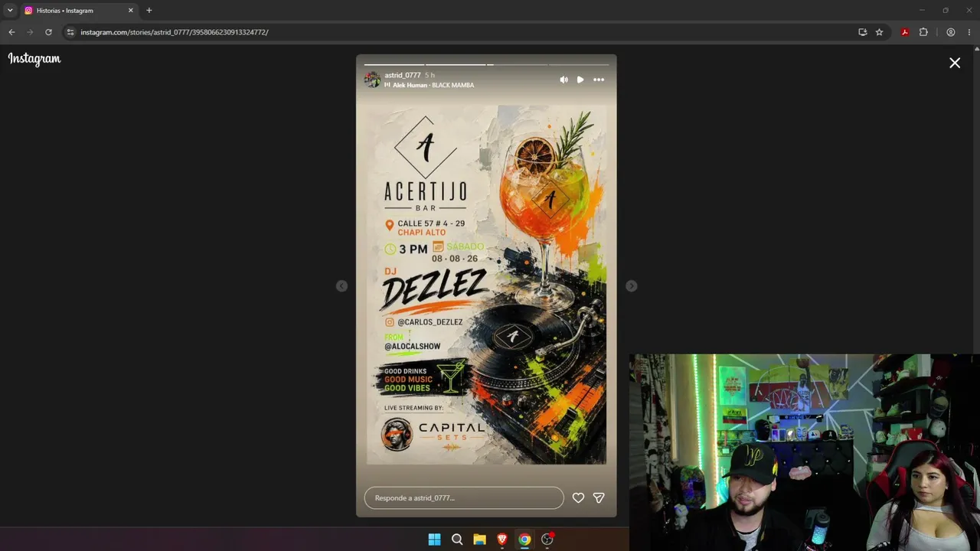Close the Instagram story viewer with the X
This screenshot has height=551, width=980.
pos(955,63)
